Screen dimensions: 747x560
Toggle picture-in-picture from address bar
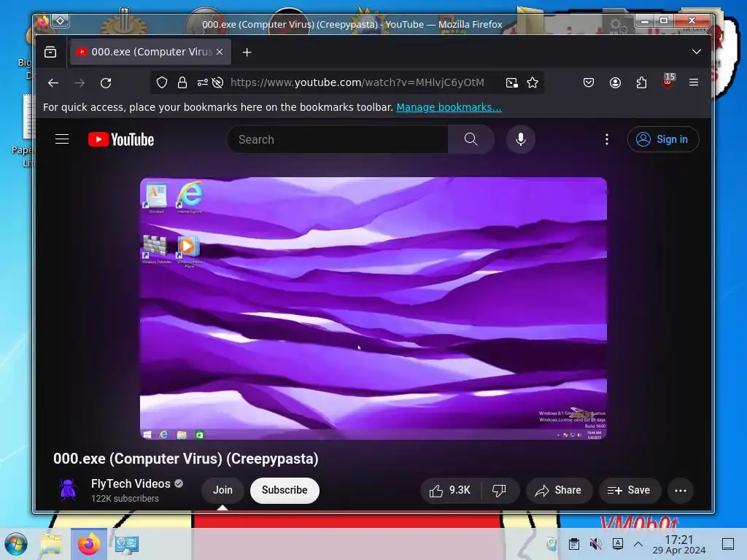pyautogui.click(x=511, y=83)
